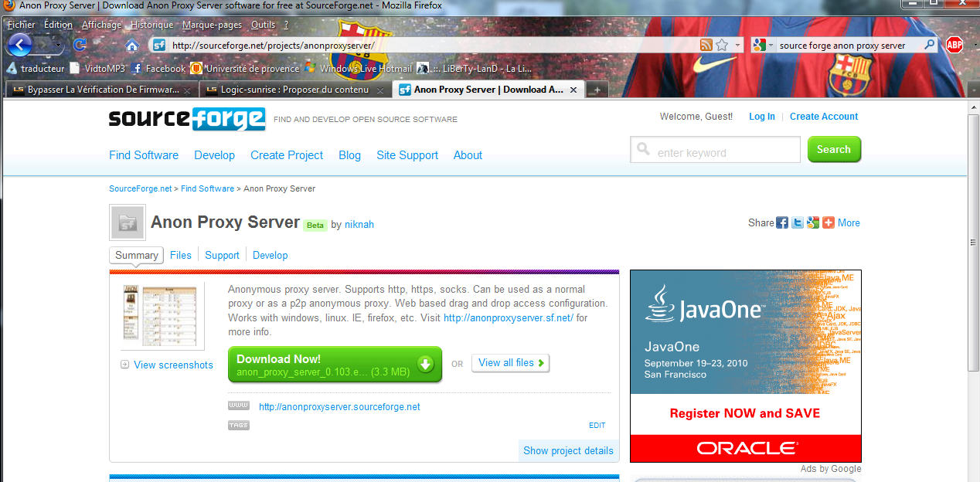This screenshot has height=482, width=980.
Task: Click the magnifier to run the browser search
Action: click(x=930, y=45)
